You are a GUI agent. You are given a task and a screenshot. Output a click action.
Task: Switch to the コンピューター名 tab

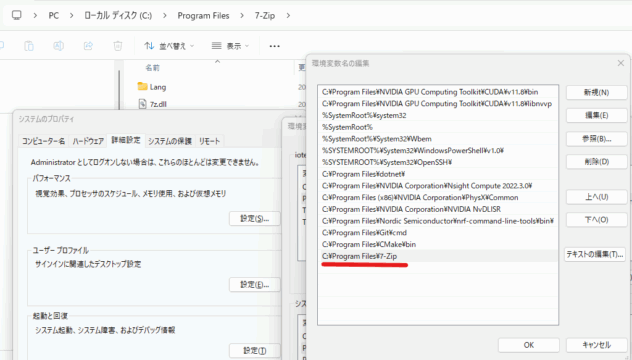coord(44,141)
